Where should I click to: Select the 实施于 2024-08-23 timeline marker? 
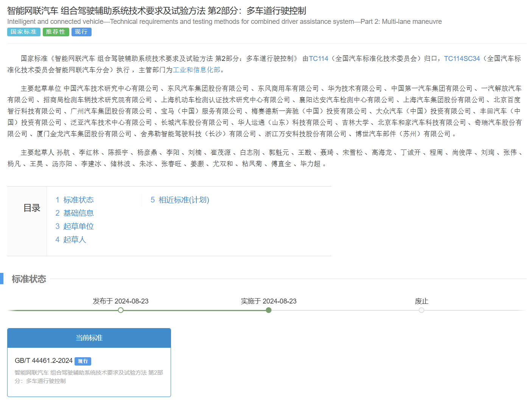click(269, 310)
